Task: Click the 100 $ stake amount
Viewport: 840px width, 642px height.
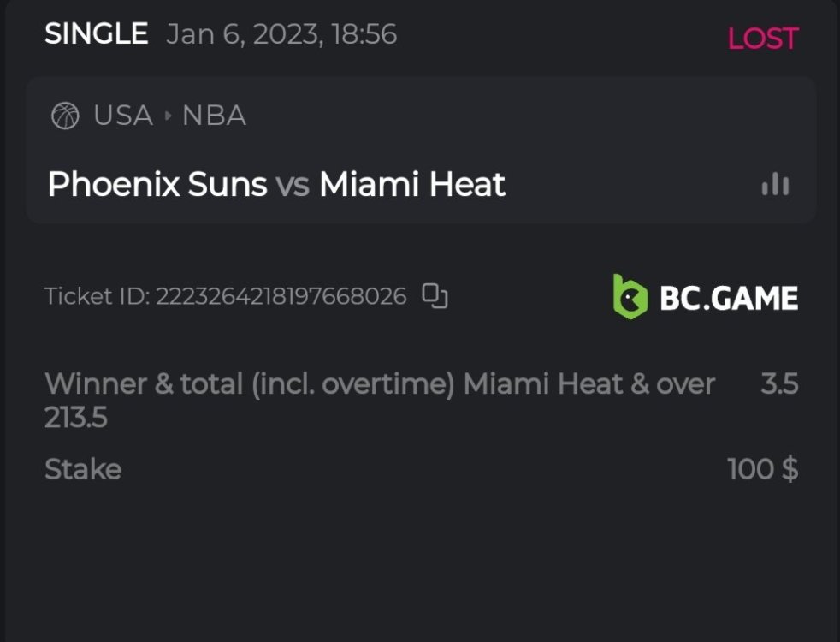Action: click(762, 469)
